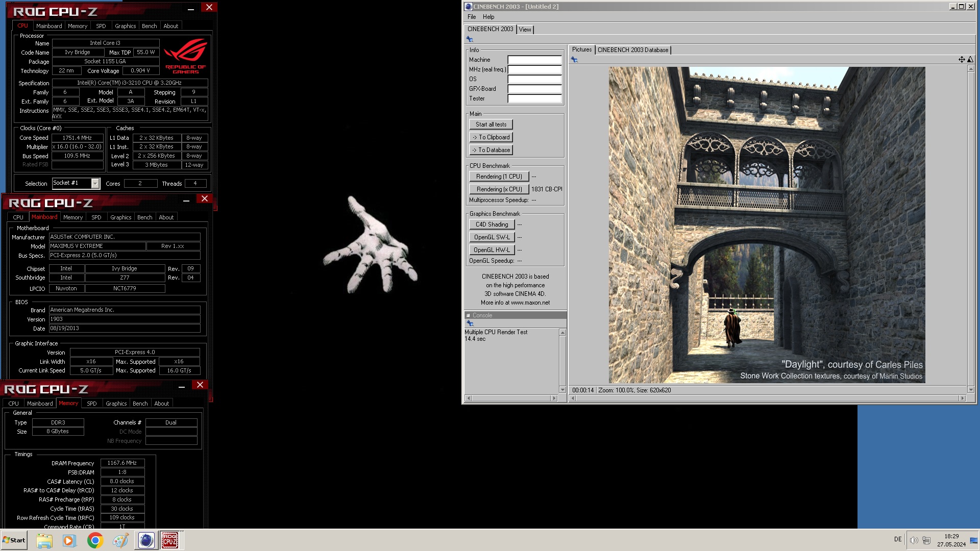Click the pin icon in Console panel

click(x=470, y=323)
